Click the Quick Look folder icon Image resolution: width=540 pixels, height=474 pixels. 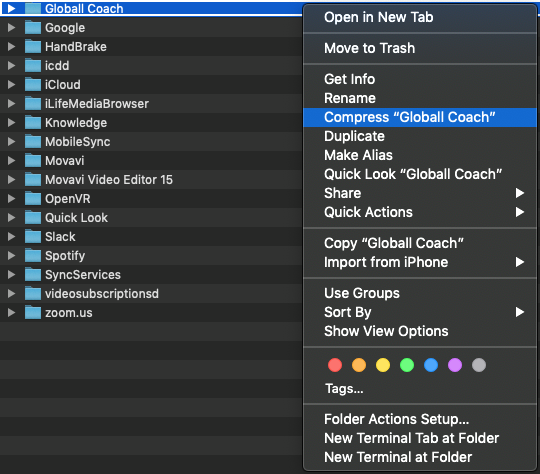click(x=33, y=217)
